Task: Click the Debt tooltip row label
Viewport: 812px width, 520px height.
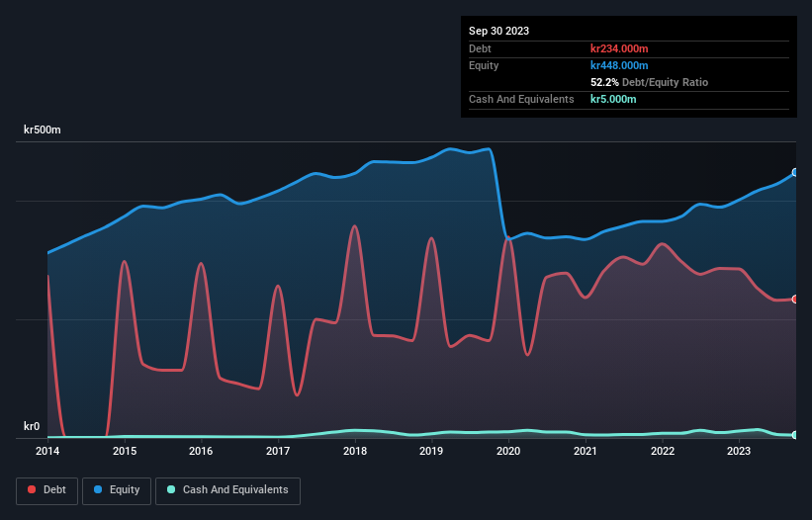Action: [x=480, y=48]
